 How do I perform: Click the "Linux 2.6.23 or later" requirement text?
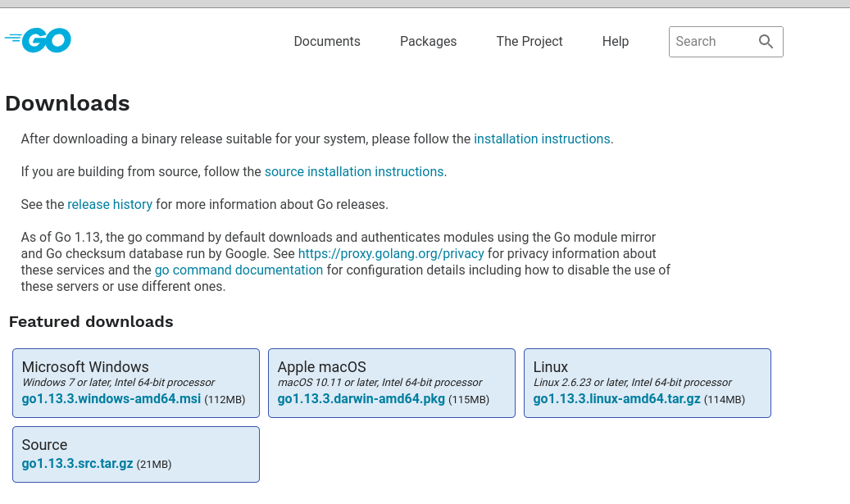tap(632, 383)
